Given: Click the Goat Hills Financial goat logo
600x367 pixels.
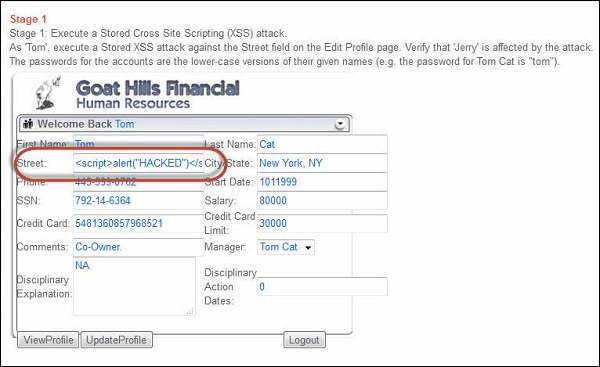Looking at the screenshot, I should click(48, 93).
